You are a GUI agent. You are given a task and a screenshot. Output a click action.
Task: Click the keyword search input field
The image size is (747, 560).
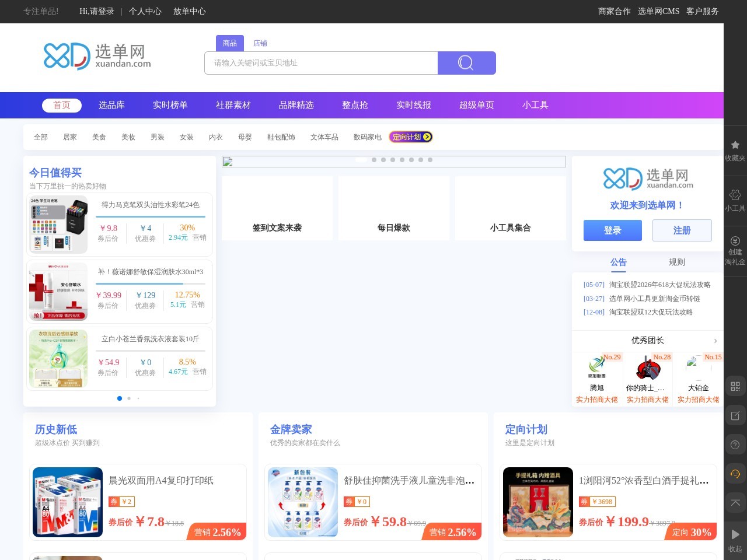click(x=321, y=63)
